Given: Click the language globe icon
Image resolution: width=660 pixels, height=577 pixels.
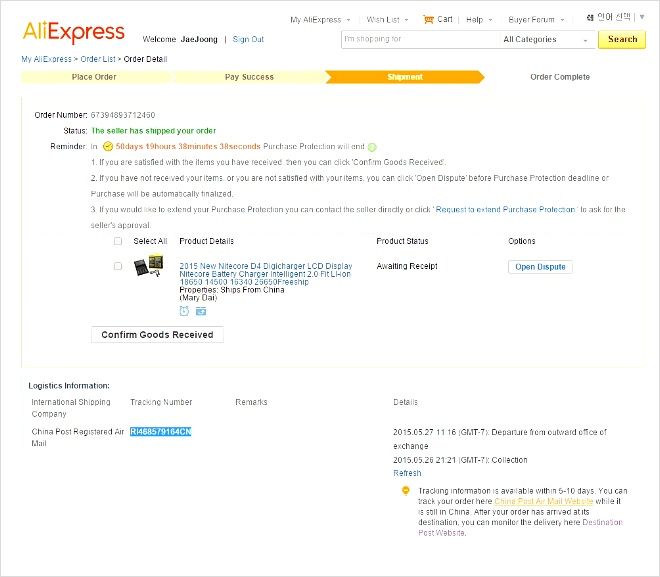Looking at the screenshot, I should (x=590, y=18).
